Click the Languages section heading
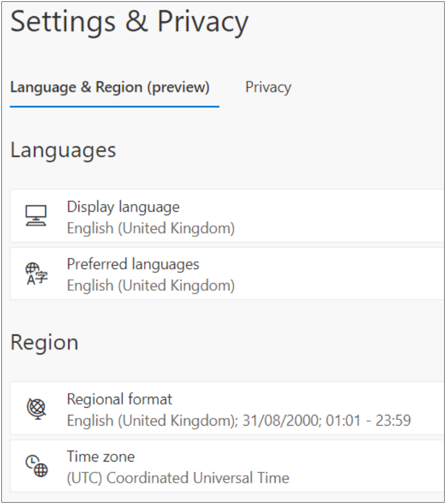The height and width of the screenshot is (504, 446). click(x=63, y=150)
